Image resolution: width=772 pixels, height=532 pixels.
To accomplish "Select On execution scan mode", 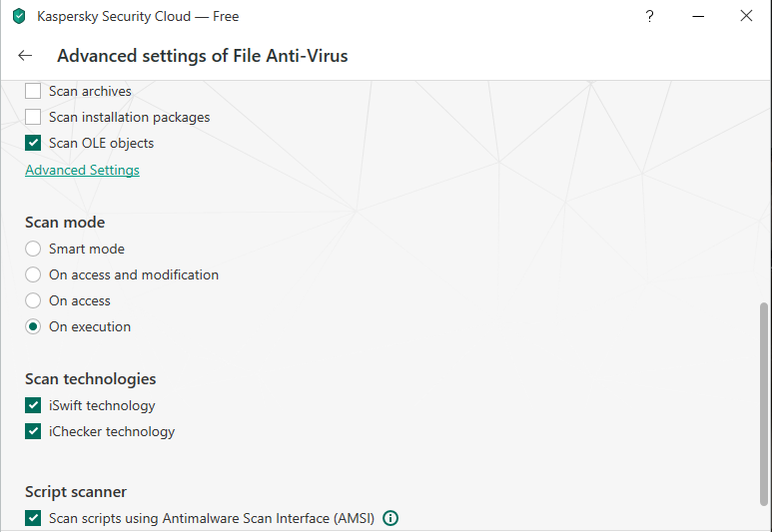I will point(33,326).
